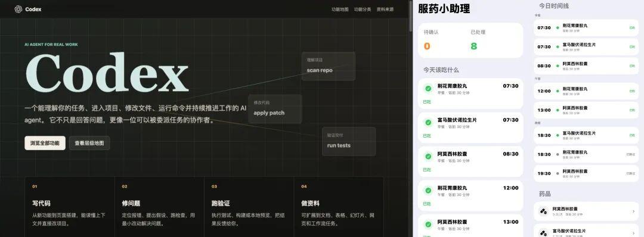Click check icon on 阿莫西林胶囊 08:30 card
This screenshot has height=237, width=644.
(x=428, y=156)
